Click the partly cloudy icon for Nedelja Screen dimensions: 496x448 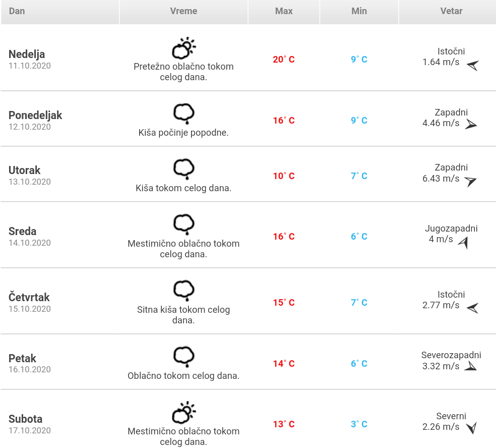point(184,48)
